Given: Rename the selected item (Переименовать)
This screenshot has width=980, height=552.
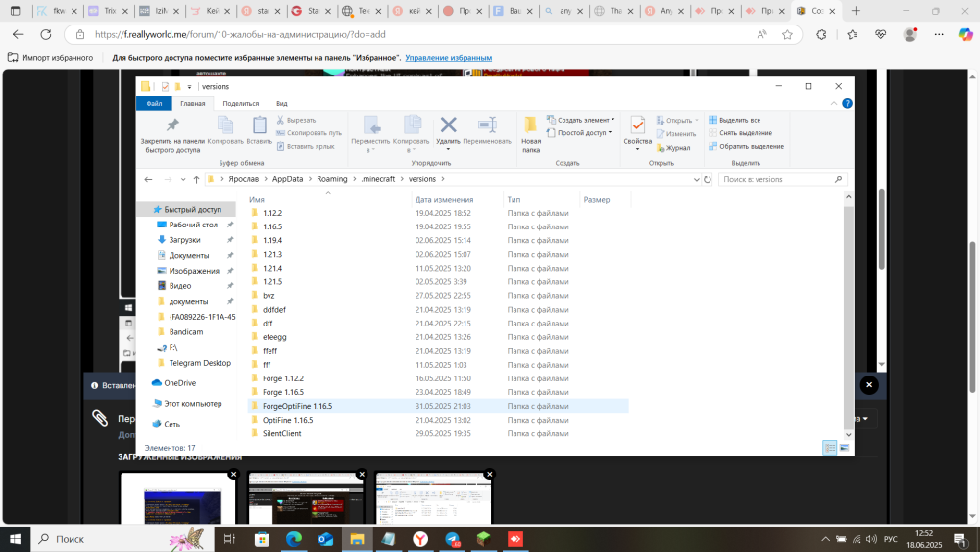Looking at the screenshot, I should [x=487, y=131].
